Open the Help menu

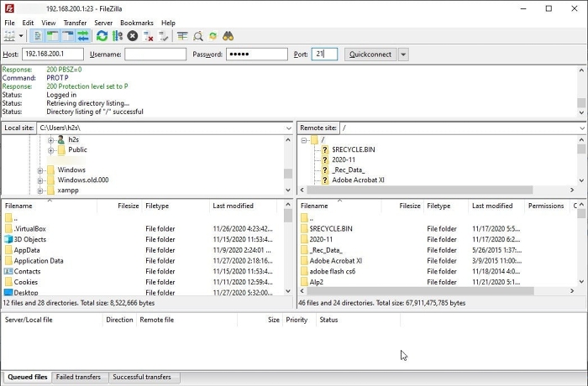(168, 23)
